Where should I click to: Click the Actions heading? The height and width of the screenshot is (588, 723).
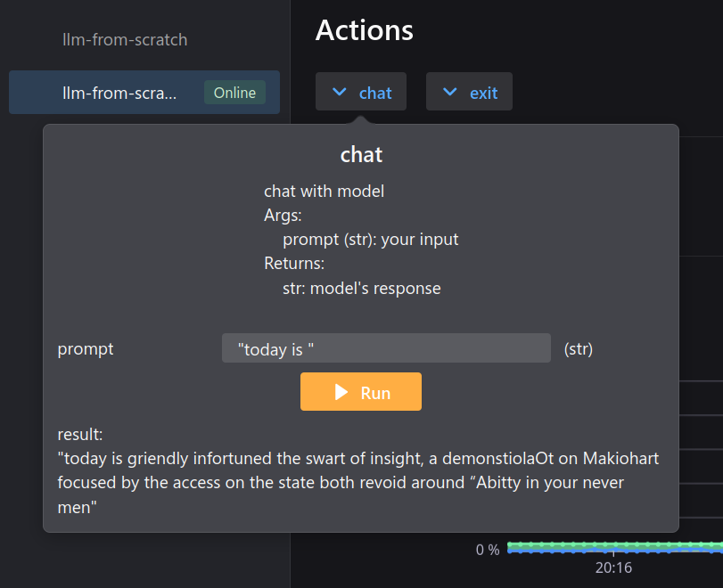click(x=364, y=30)
